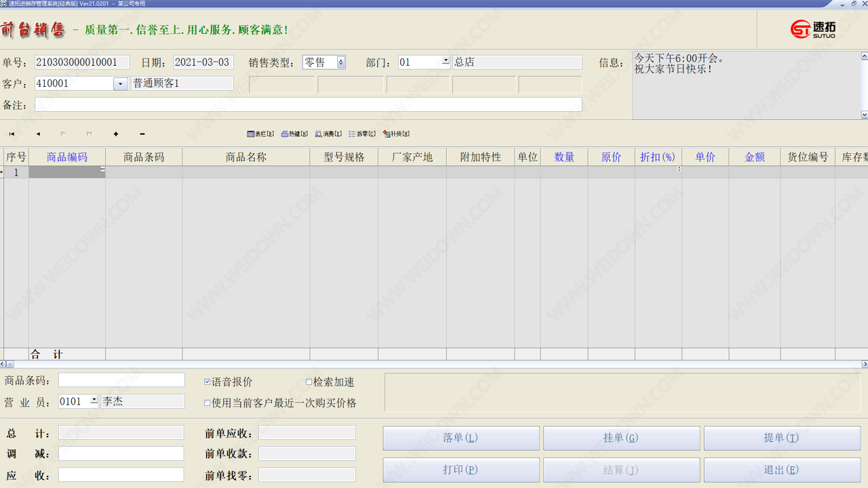
Task: Open the 部门 dropdown list
Action: click(446, 61)
